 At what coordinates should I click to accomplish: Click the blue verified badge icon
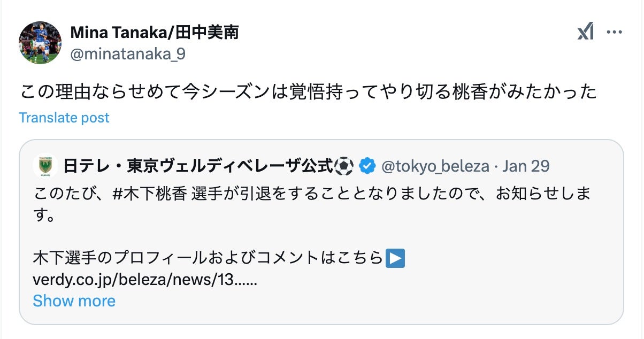(x=366, y=166)
